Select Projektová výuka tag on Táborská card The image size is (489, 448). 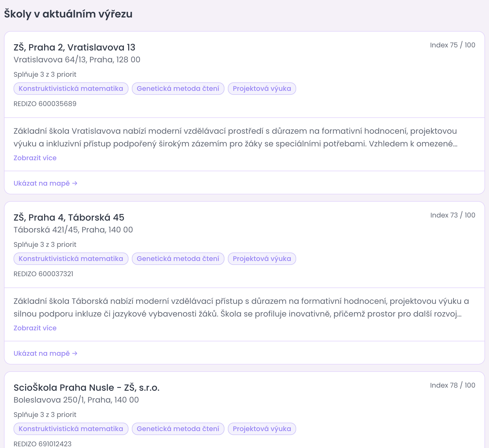tap(262, 259)
